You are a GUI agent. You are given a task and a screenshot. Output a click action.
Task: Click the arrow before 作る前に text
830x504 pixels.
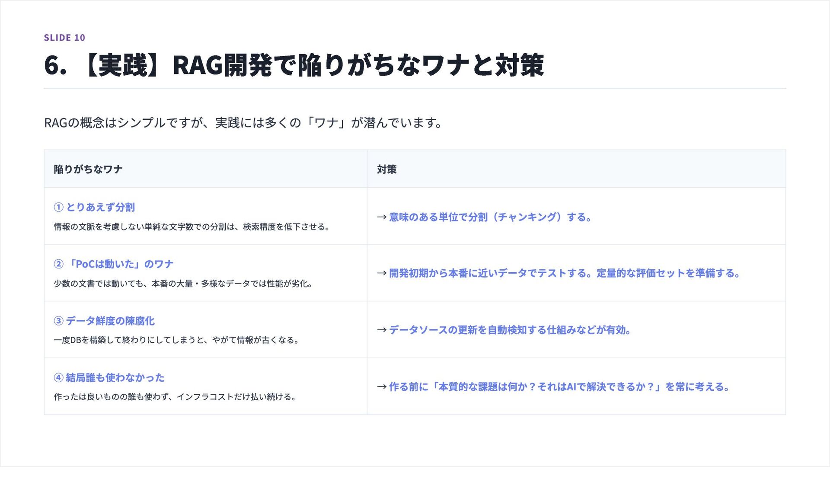[x=381, y=387]
